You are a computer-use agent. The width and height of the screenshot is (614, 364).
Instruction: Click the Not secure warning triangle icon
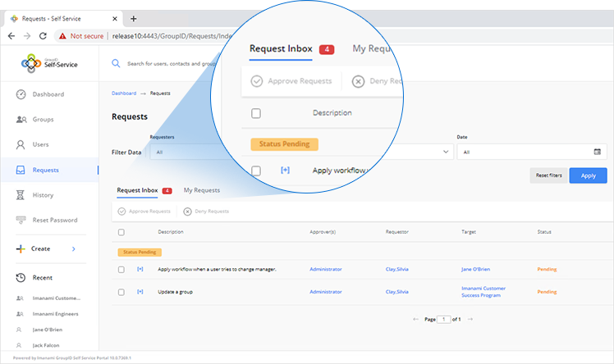tap(62, 36)
